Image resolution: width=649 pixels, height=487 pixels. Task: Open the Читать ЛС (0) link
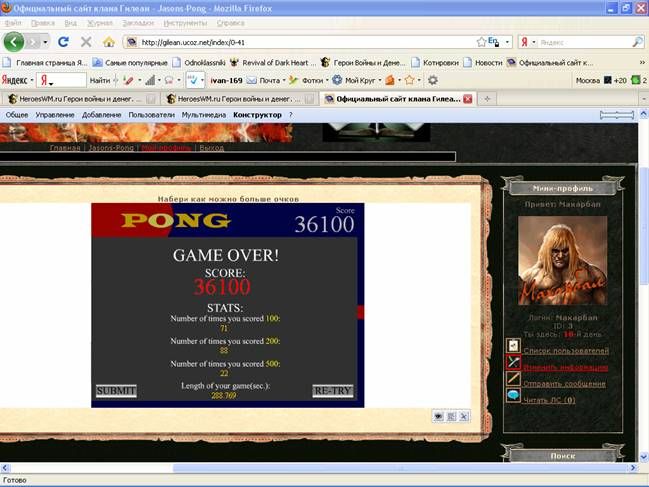coord(549,400)
